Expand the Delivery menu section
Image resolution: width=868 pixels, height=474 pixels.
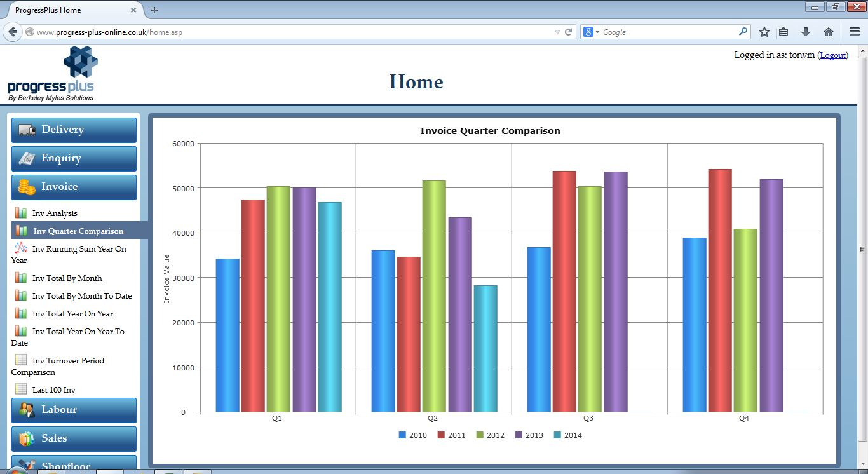coord(74,130)
